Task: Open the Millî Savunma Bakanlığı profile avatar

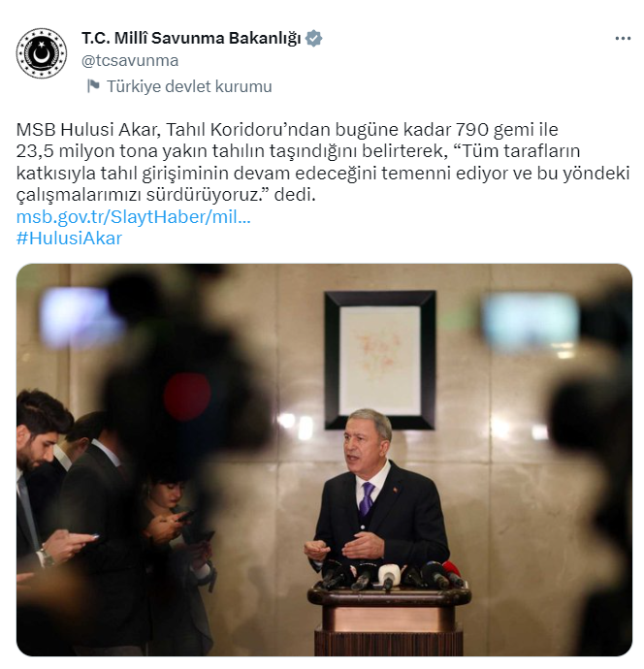Action: coord(42,53)
